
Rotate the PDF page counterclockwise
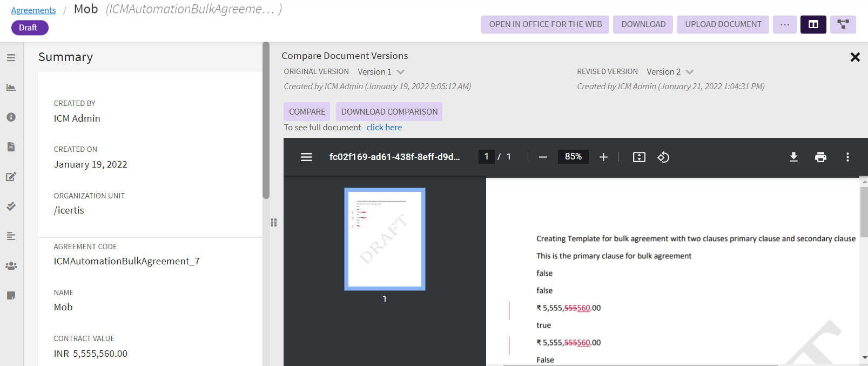click(x=663, y=157)
